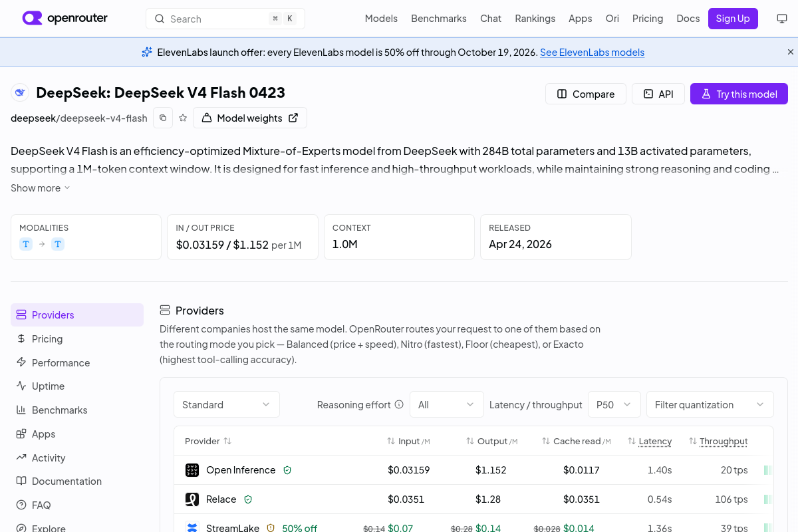This screenshot has width=798, height=532.
Task: Open Apps in top navigation
Action: click(x=581, y=19)
